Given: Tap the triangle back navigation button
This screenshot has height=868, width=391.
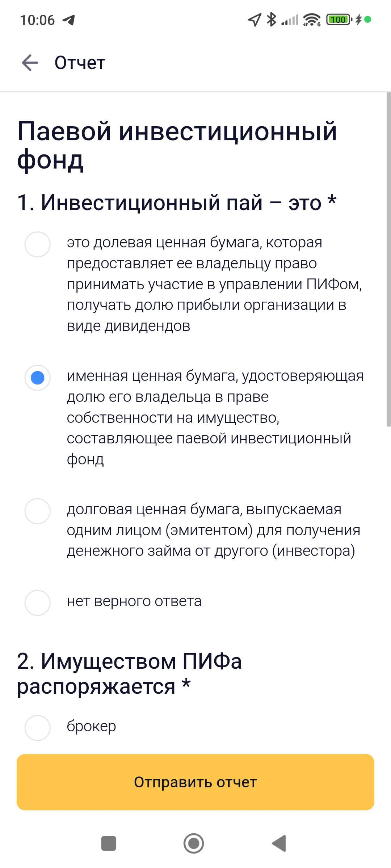Looking at the screenshot, I should 279,843.
